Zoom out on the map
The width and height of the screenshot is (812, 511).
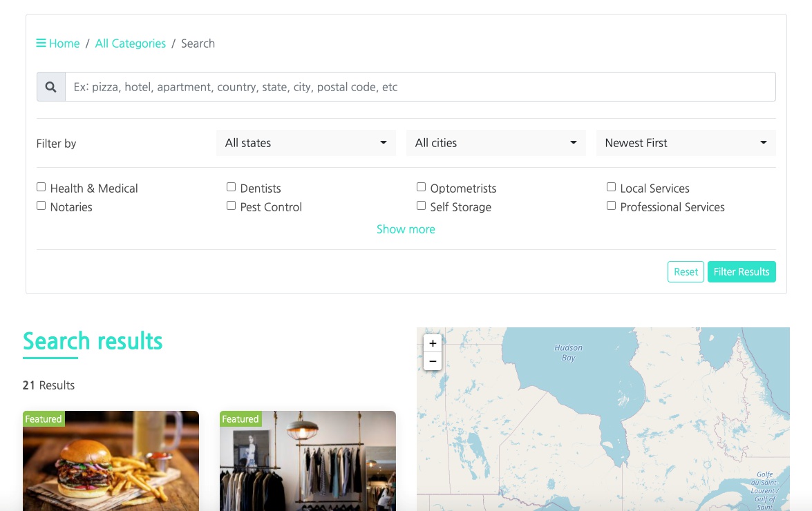point(433,361)
